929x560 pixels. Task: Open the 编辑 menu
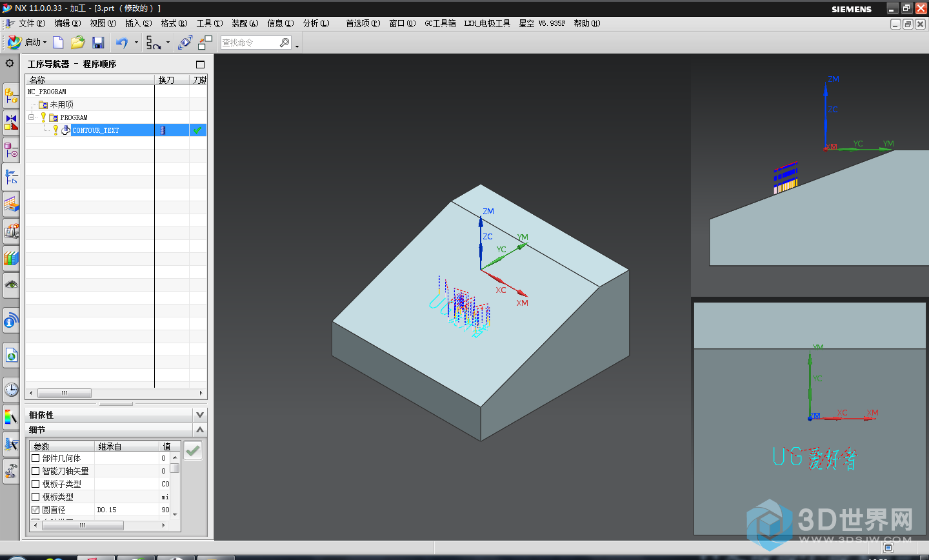click(67, 23)
